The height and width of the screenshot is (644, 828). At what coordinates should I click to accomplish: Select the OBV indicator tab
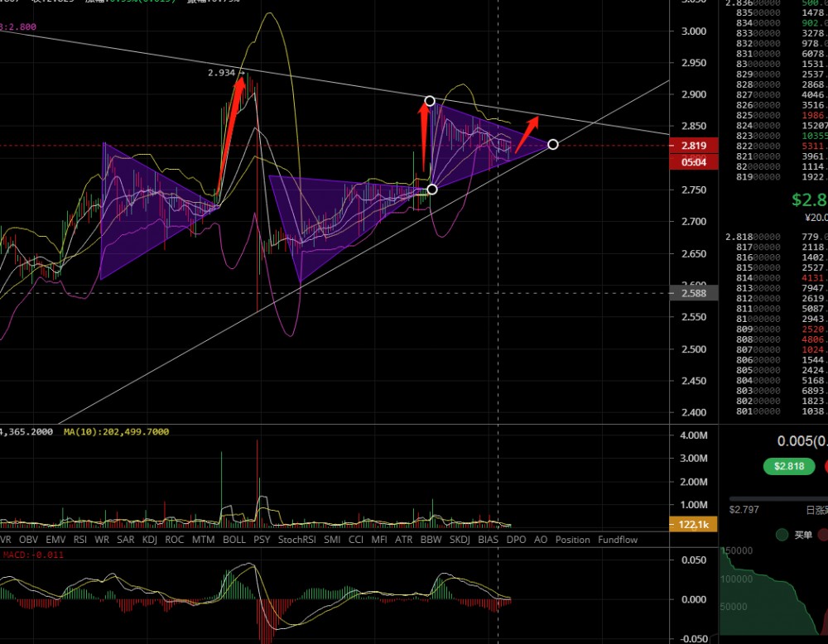coord(29,540)
